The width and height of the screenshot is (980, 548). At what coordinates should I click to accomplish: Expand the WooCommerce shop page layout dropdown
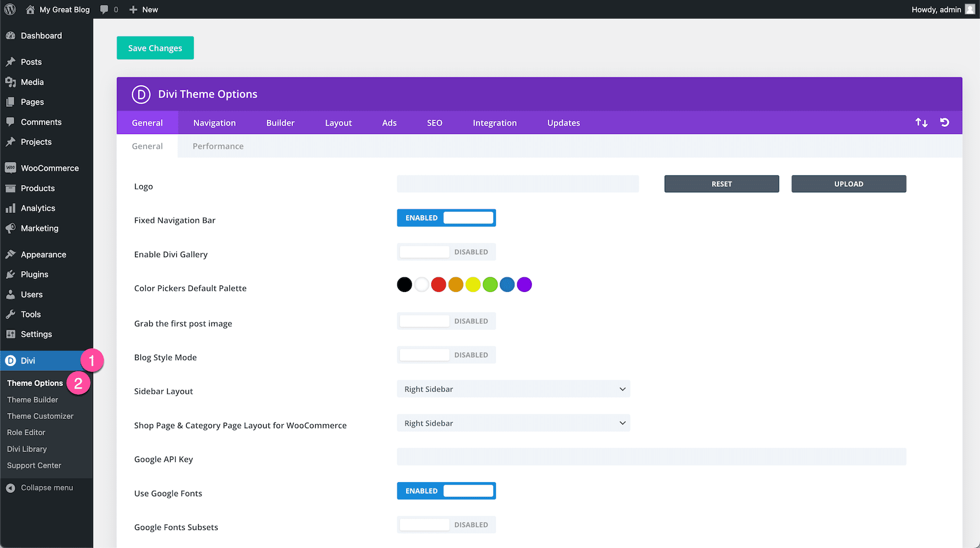point(513,423)
